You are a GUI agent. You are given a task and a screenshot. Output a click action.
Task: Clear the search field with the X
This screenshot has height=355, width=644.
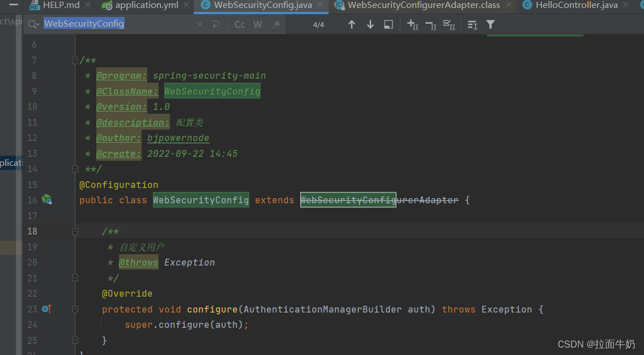click(200, 24)
